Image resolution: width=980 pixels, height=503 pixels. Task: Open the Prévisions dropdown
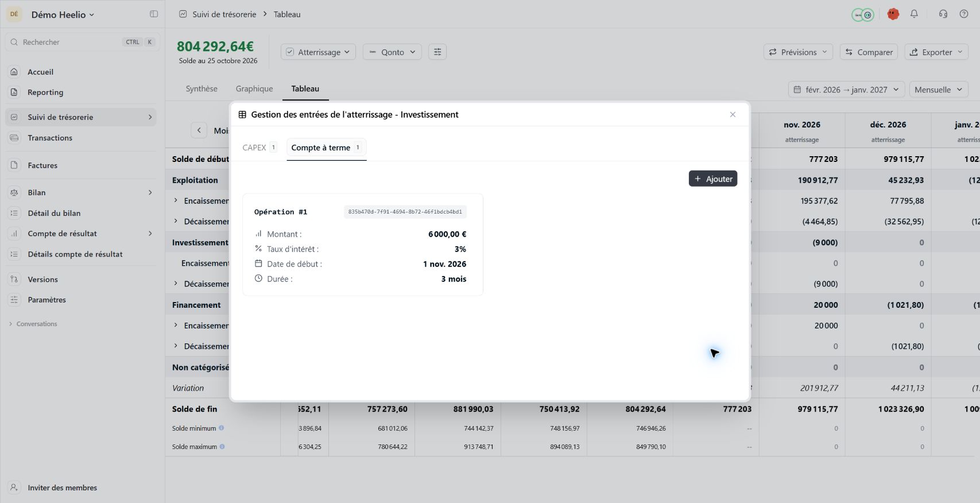coord(799,52)
